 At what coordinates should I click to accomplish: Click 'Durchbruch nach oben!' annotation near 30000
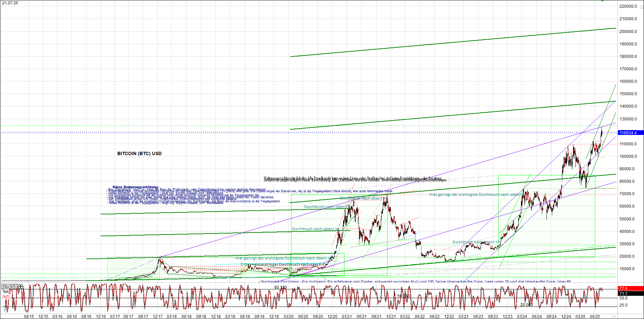click(476, 242)
